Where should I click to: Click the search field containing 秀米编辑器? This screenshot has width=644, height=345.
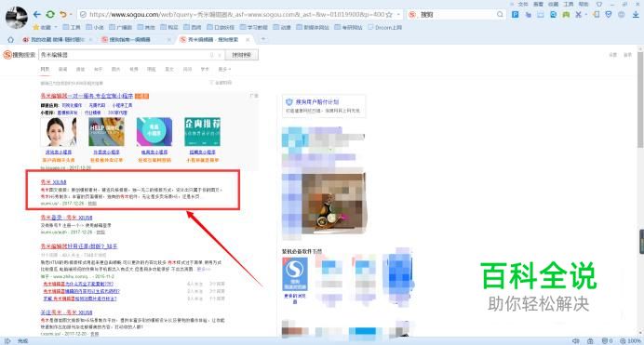tap(131, 55)
